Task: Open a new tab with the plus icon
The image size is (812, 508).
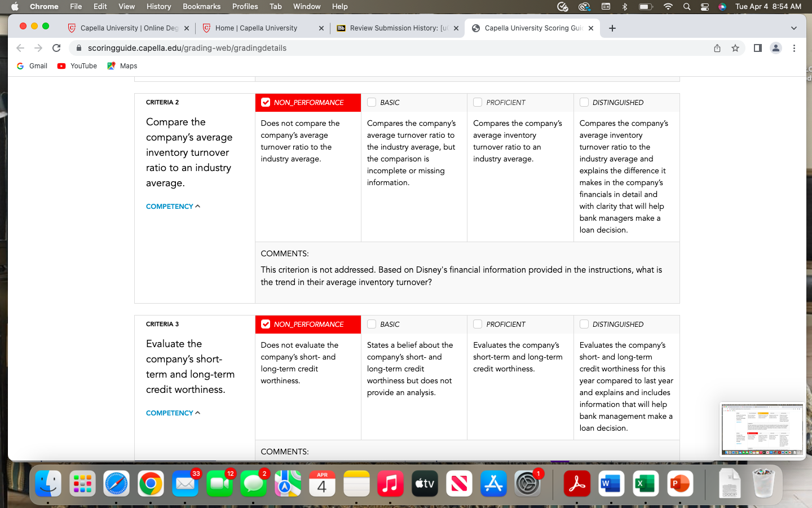Action: [612, 28]
